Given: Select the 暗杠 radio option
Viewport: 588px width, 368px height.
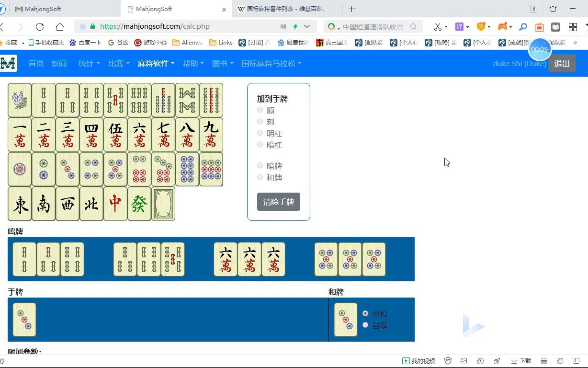Looking at the screenshot, I should pos(260,145).
